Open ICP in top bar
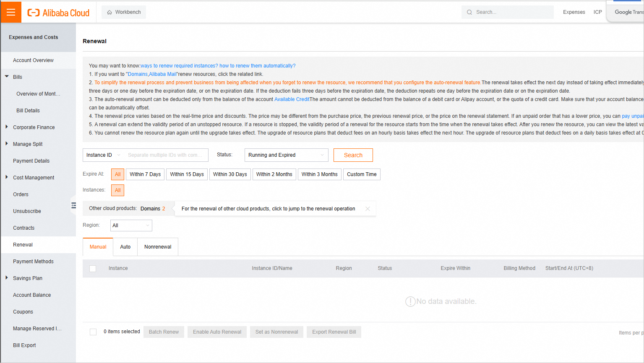644x363 pixels. pos(598,12)
